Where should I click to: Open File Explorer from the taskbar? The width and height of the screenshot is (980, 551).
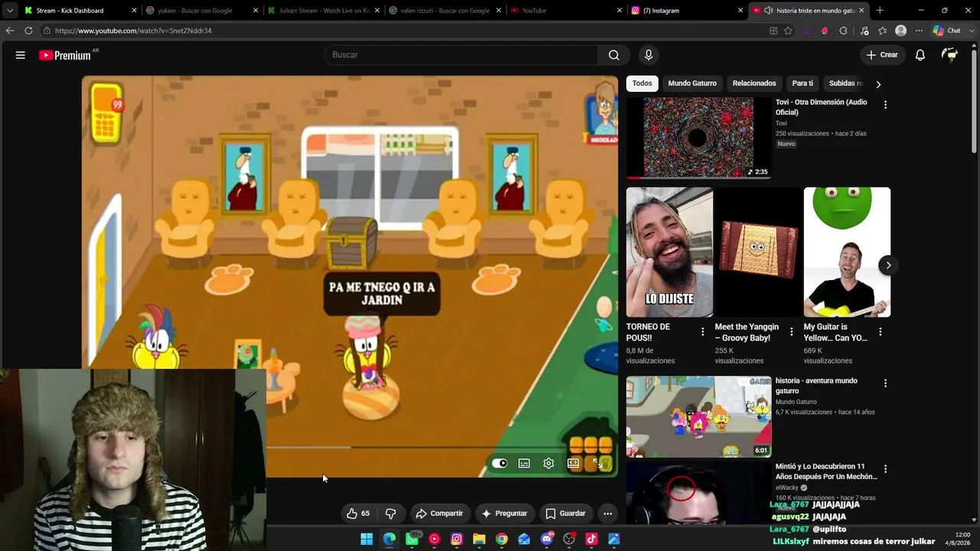[479, 539]
